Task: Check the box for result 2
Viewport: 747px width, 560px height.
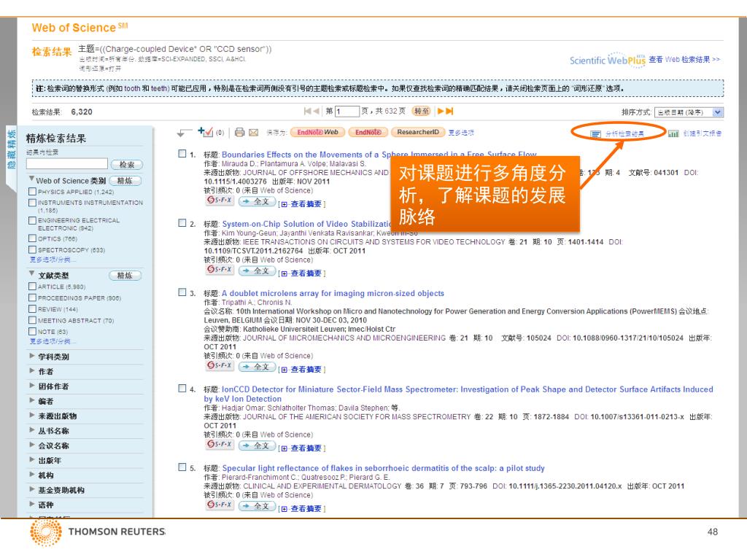Action: tap(182, 223)
